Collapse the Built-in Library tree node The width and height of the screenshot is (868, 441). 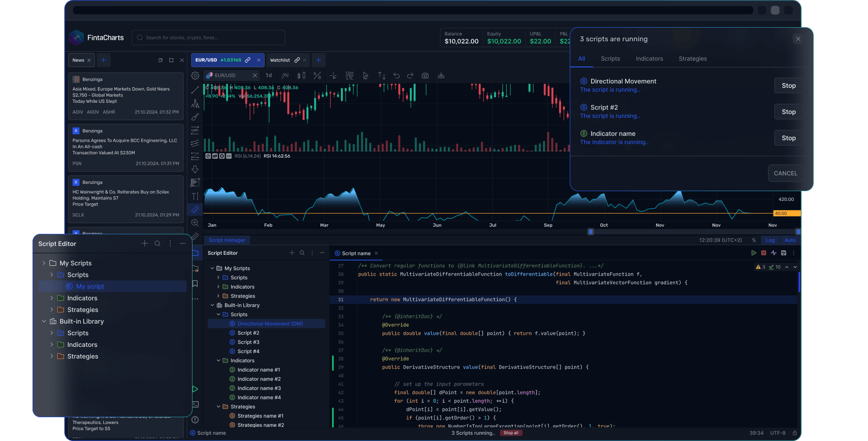(44, 321)
